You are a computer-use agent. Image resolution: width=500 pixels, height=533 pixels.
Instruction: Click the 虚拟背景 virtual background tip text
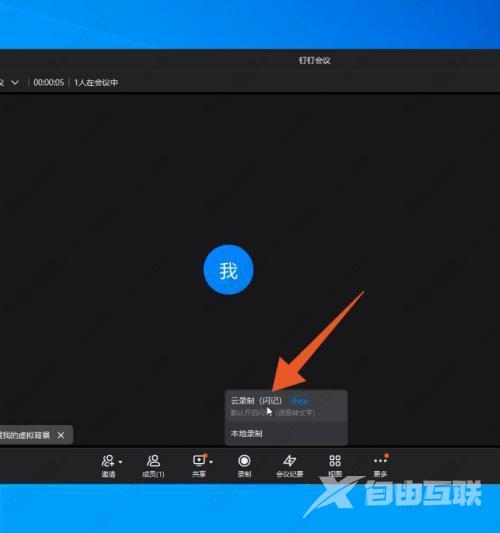25,435
